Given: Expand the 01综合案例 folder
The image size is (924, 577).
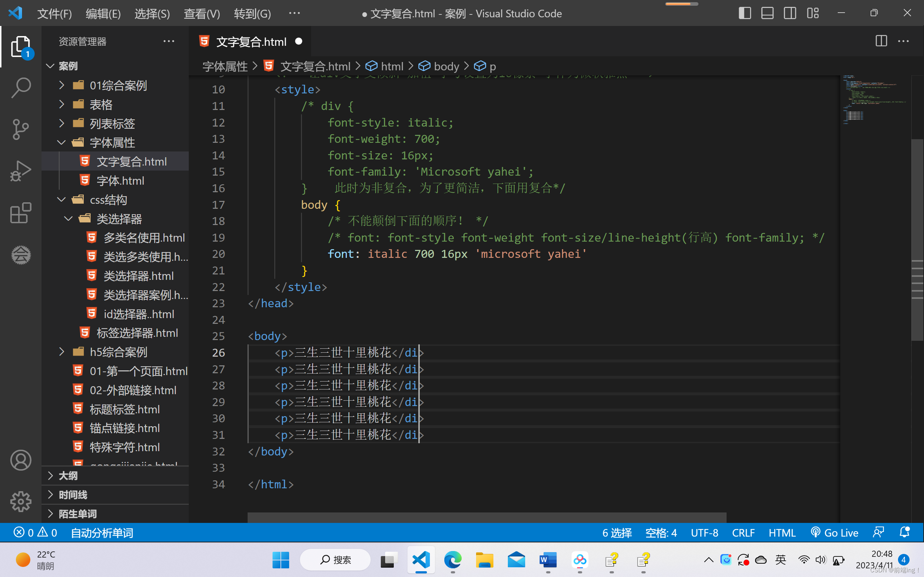Looking at the screenshot, I should coord(118,85).
